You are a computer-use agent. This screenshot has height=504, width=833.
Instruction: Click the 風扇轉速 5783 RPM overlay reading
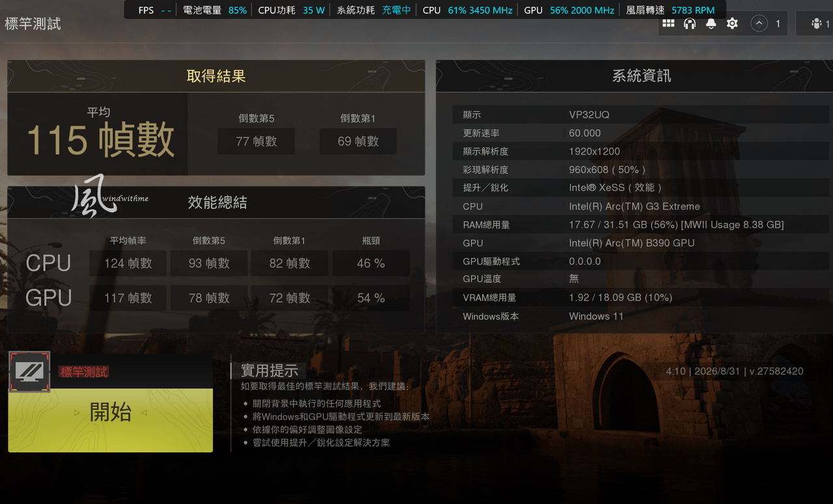[670, 10]
